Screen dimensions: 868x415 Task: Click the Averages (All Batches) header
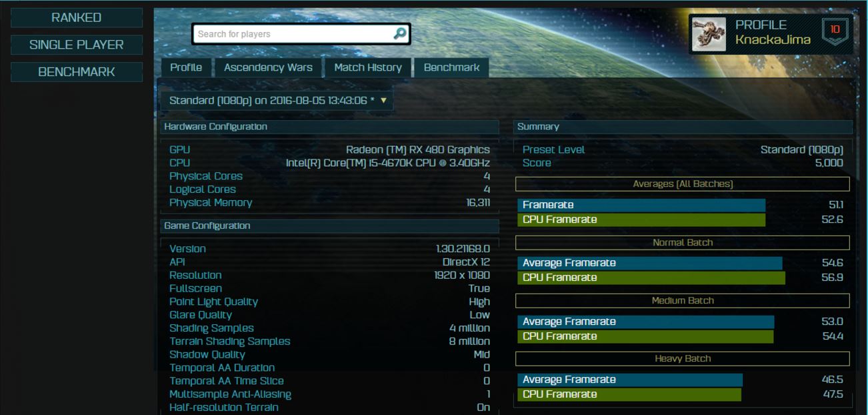(x=683, y=184)
